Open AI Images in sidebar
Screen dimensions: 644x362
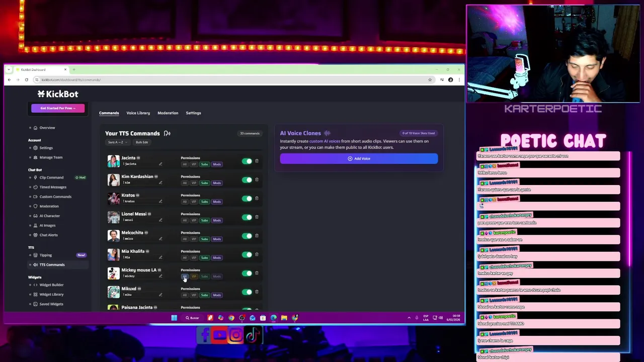pos(47,225)
